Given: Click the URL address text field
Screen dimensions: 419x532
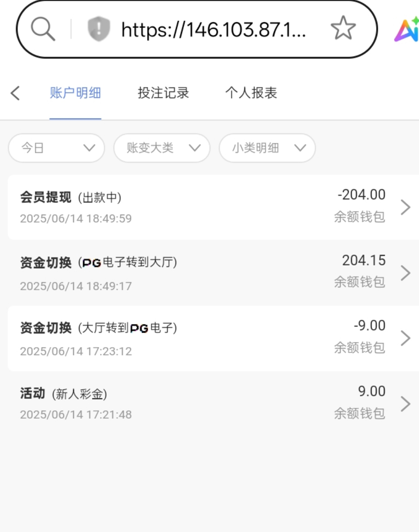Looking at the screenshot, I should tap(213, 30).
